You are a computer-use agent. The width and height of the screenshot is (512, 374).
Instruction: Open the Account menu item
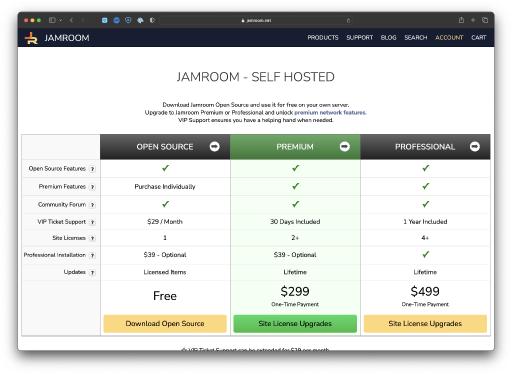click(x=449, y=38)
